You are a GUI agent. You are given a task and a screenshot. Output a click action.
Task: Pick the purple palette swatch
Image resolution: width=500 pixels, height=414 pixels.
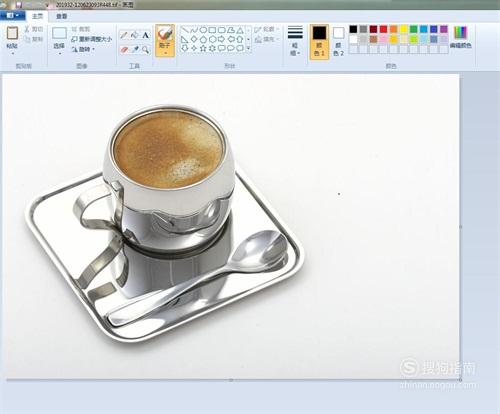(x=444, y=29)
